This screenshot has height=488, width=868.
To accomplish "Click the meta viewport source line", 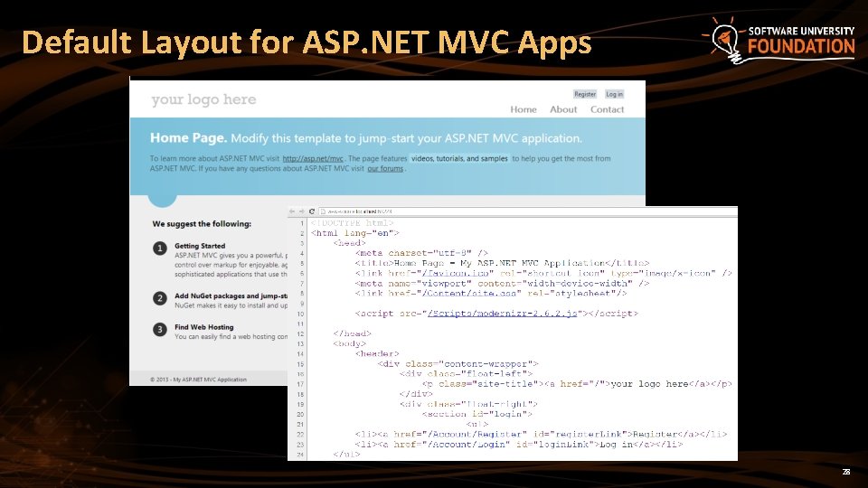I will pyautogui.click(x=502, y=283).
